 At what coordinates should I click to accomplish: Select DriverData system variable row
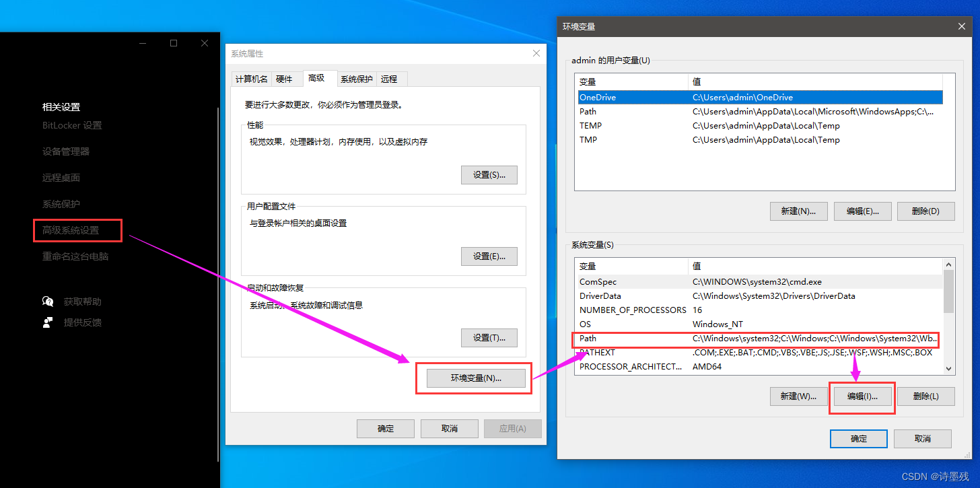click(759, 296)
